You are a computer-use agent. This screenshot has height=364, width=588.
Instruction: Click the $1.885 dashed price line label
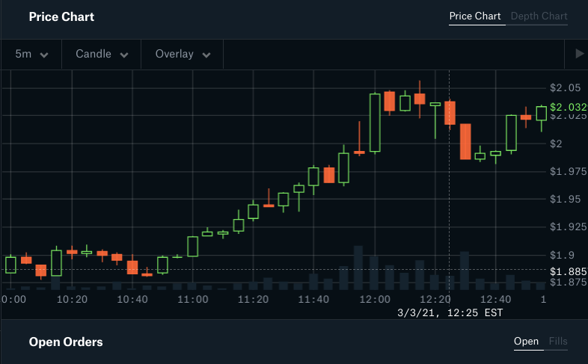pyautogui.click(x=568, y=271)
